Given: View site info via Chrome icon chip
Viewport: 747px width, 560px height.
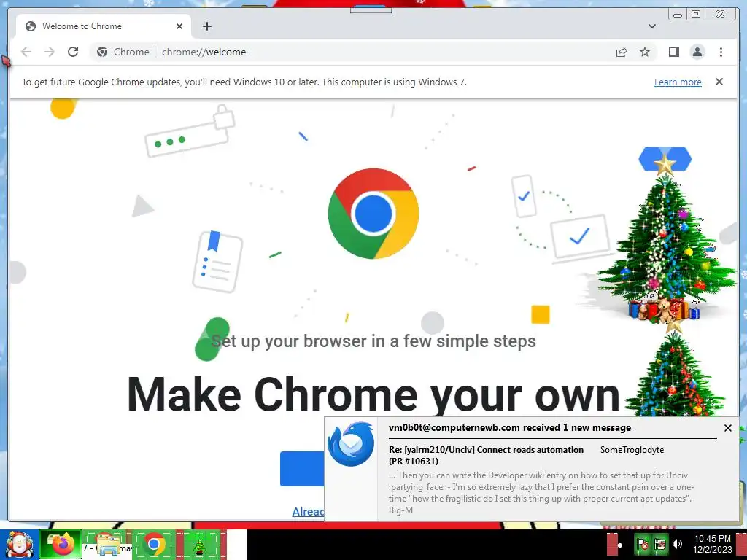Looking at the screenshot, I should (x=123, y=52).
